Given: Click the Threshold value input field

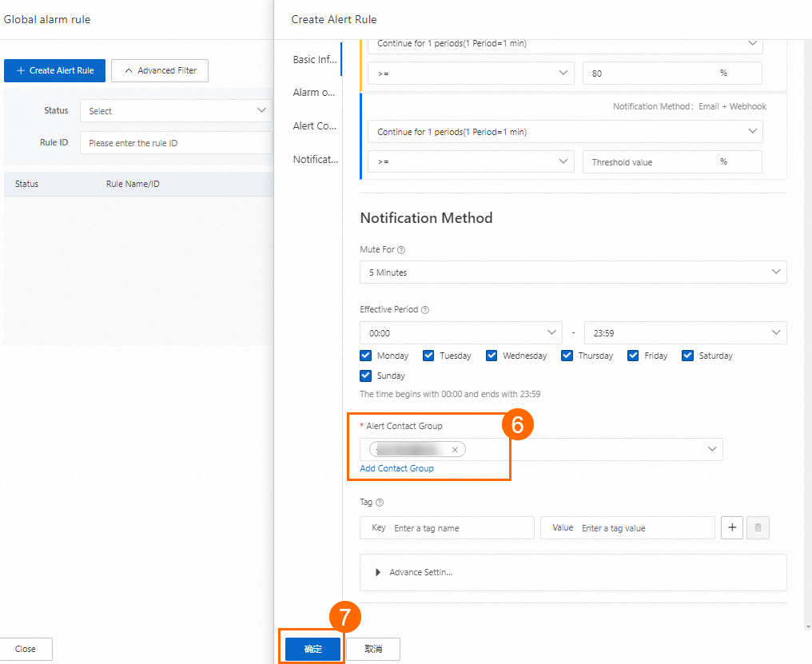Looking at the screenshot, I should pos(672,161).
